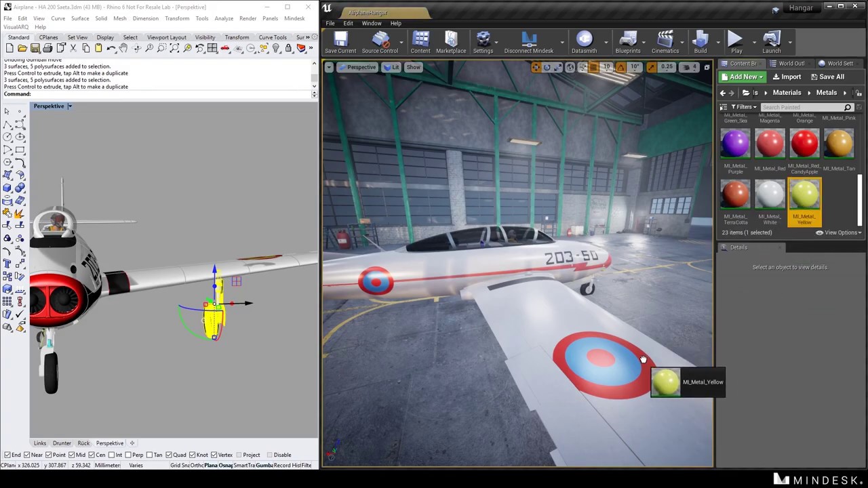Enable Int osnap checkbox
The width and height of the screenshot is (868, 488).
pos(111,455)
